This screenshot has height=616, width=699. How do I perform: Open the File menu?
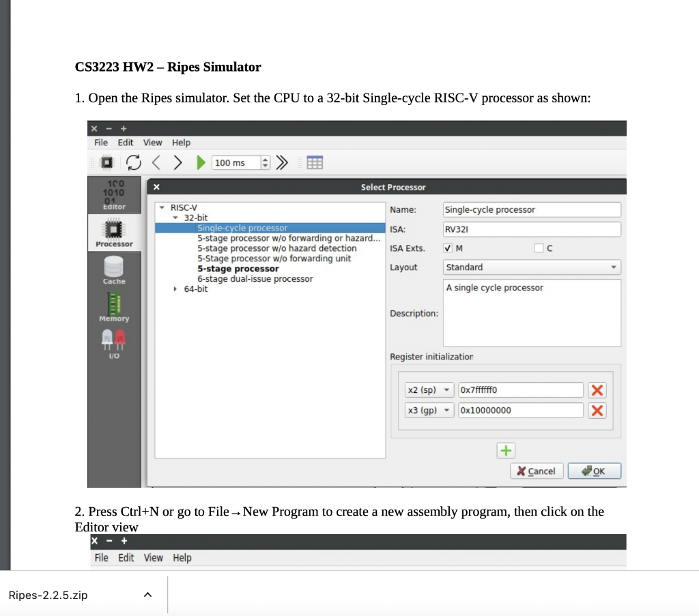click(100, 143)
